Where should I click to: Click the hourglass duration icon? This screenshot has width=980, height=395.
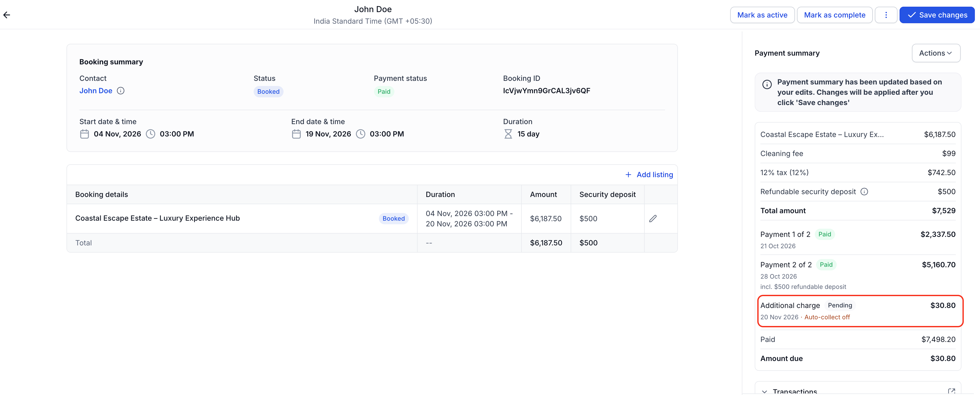(x=508, y=134)
